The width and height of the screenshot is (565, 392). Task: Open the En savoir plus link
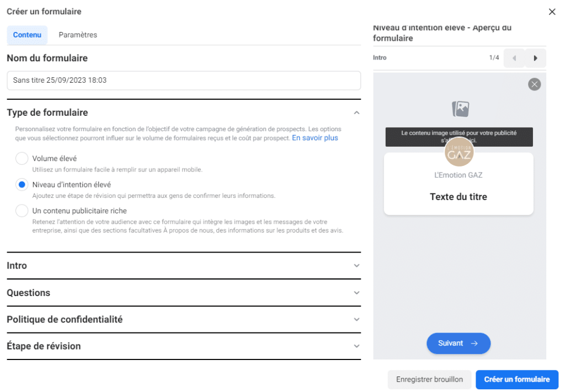click(x=315, y=138)
